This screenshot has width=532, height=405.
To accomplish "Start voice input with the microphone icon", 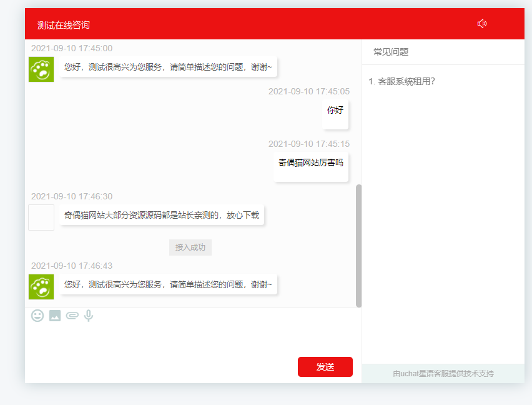I will [x=89, y=316].
